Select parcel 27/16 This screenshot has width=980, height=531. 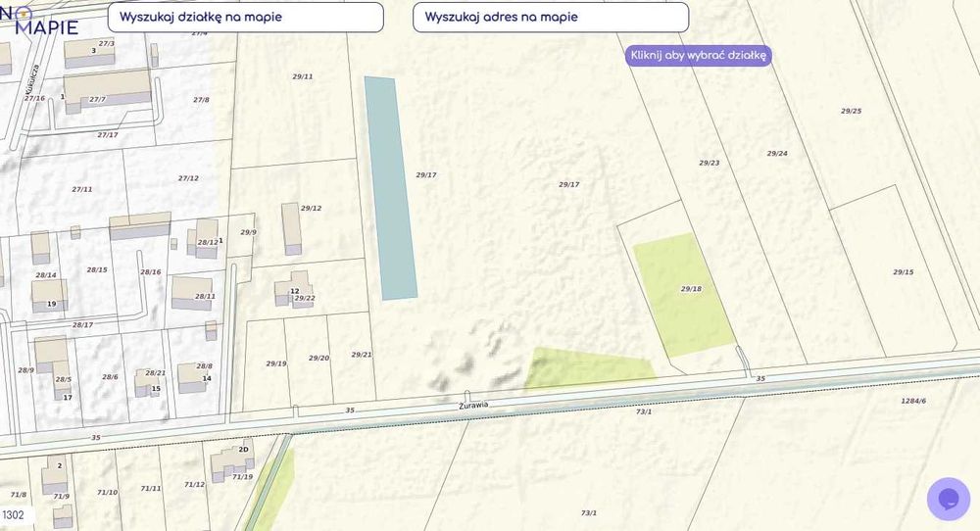click(35, 99)
